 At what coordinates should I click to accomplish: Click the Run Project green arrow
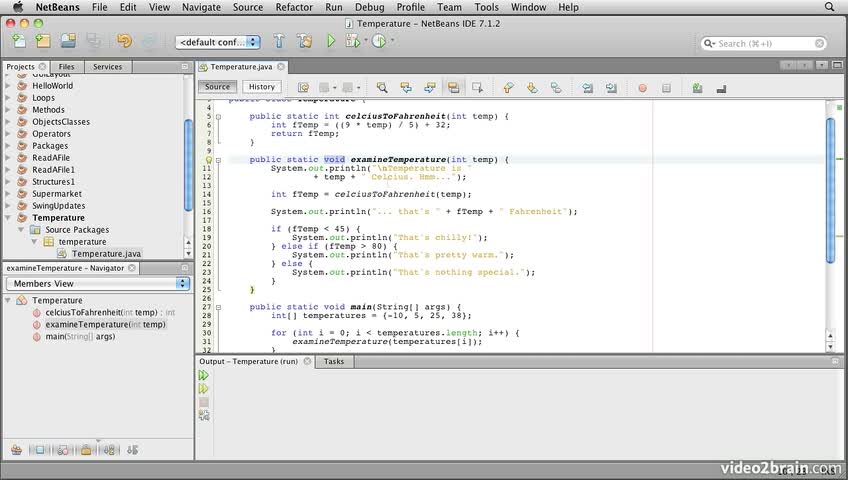point(330,41)
